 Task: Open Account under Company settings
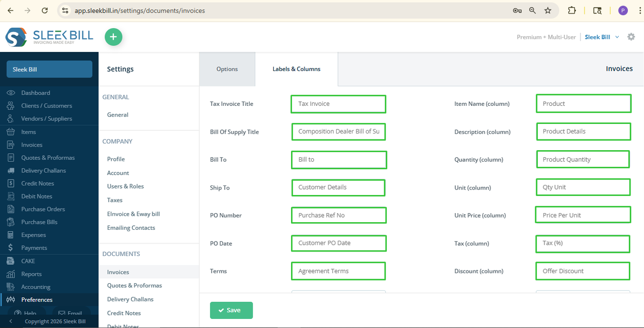tap(118, 173)
